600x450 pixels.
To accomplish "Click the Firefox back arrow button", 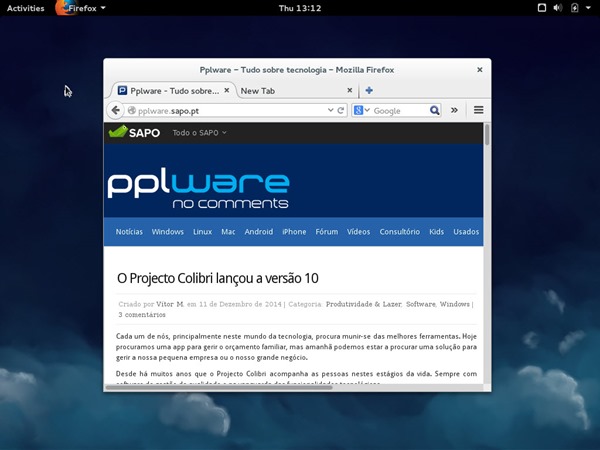I will click(x=115, y=111).
